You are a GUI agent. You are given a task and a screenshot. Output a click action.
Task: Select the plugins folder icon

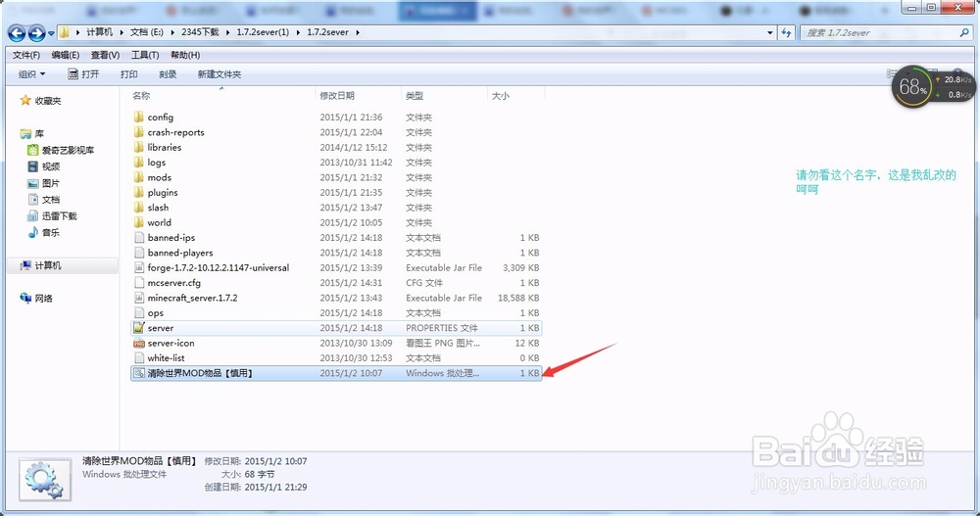[139, 192]
